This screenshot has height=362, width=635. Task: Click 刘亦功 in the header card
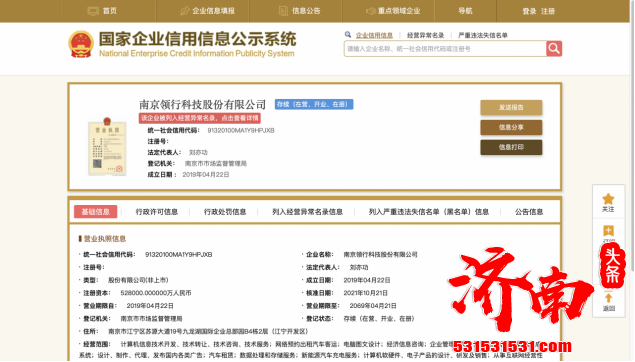coord(198,152)
